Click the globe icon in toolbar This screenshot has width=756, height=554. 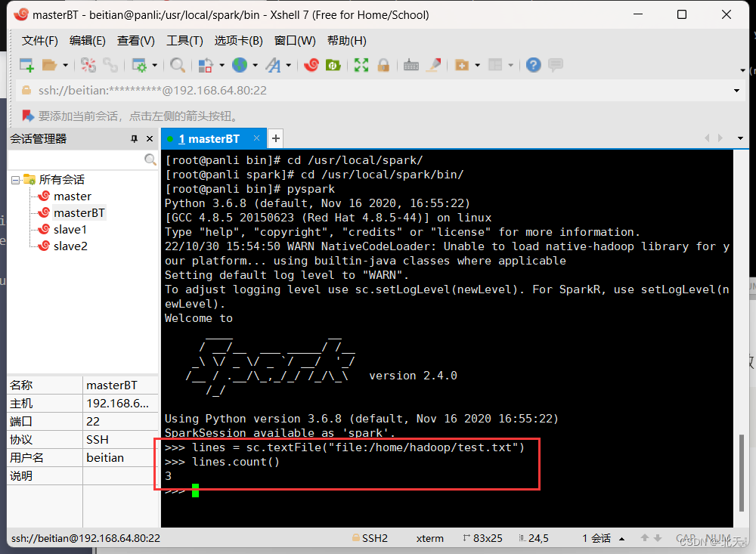tap(240, 64)
